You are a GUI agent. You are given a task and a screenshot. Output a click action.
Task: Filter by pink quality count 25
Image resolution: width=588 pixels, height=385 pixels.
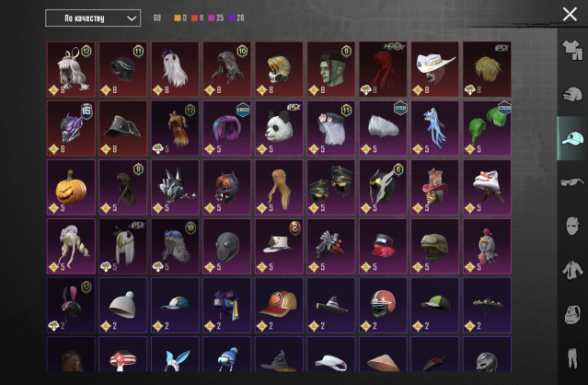pos(216,18)
